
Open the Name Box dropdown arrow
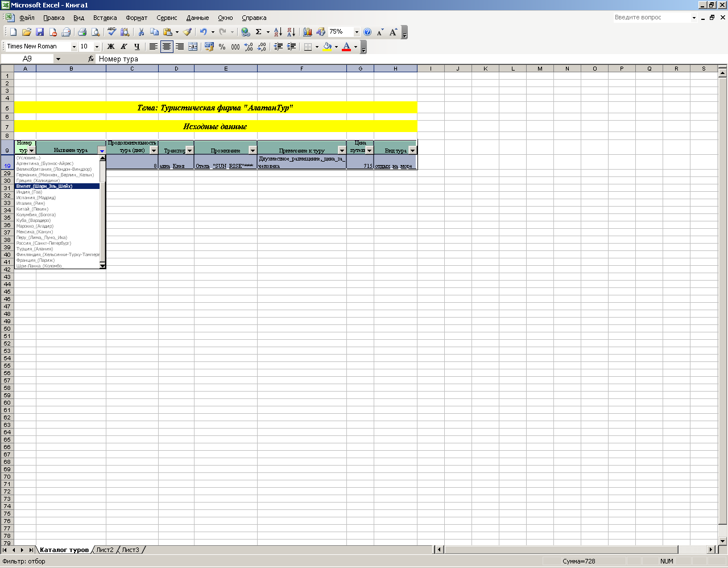pyautogui.click(x=58, y=59)
